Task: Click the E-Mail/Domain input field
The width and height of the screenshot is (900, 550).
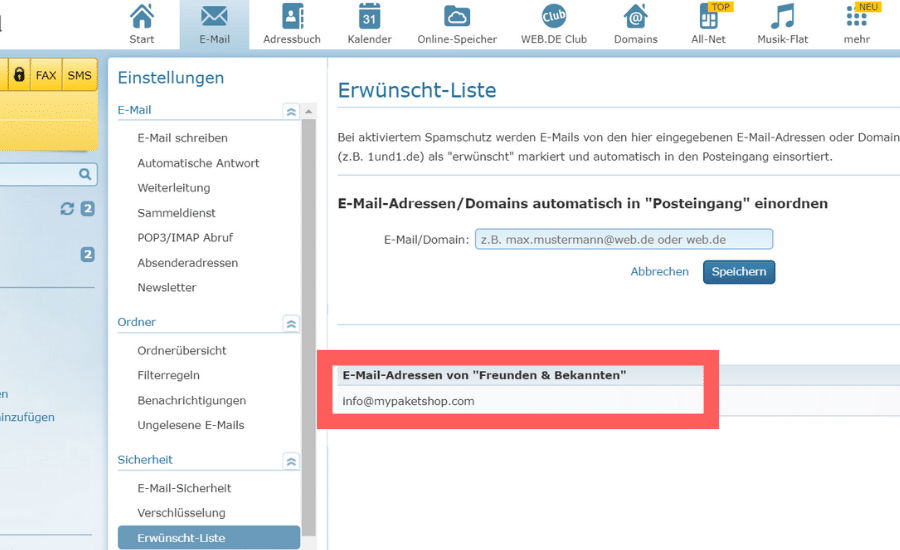Action: tap(623, 239)
